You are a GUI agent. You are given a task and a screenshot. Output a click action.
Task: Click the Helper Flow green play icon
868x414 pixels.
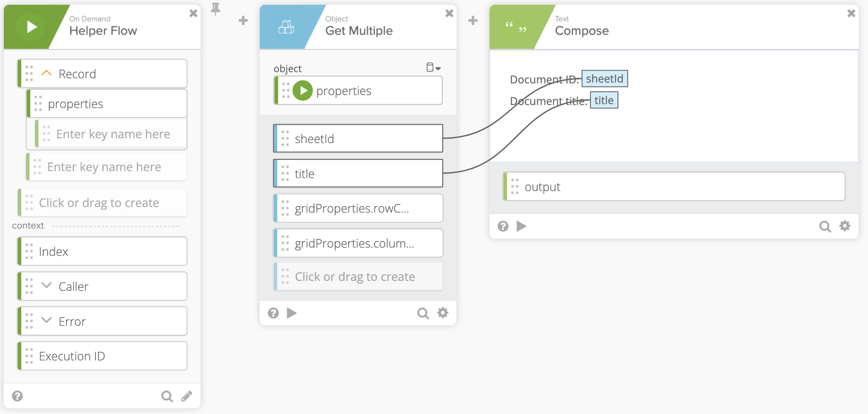click(x=30, y=27)
